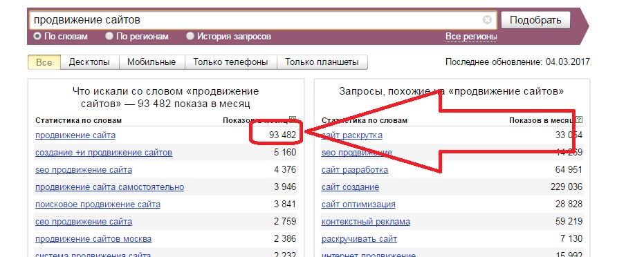The height and width of the screenshot is (257, 644).
Task: Click the value 2 759
Action: pos(285,222)
